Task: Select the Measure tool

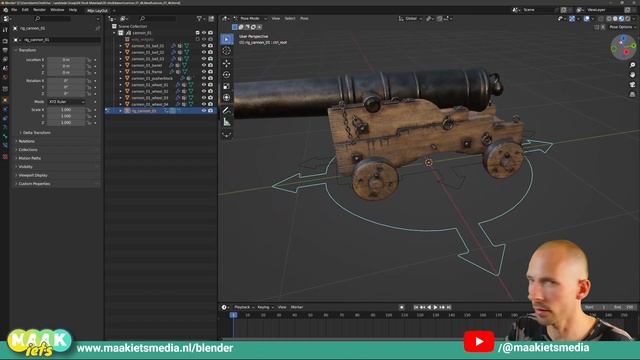Action: [227, 122]
